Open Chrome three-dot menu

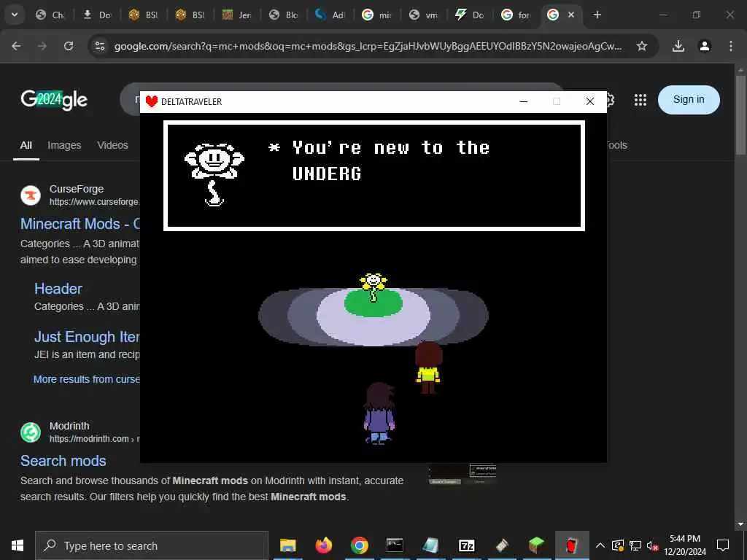point(731,46)
